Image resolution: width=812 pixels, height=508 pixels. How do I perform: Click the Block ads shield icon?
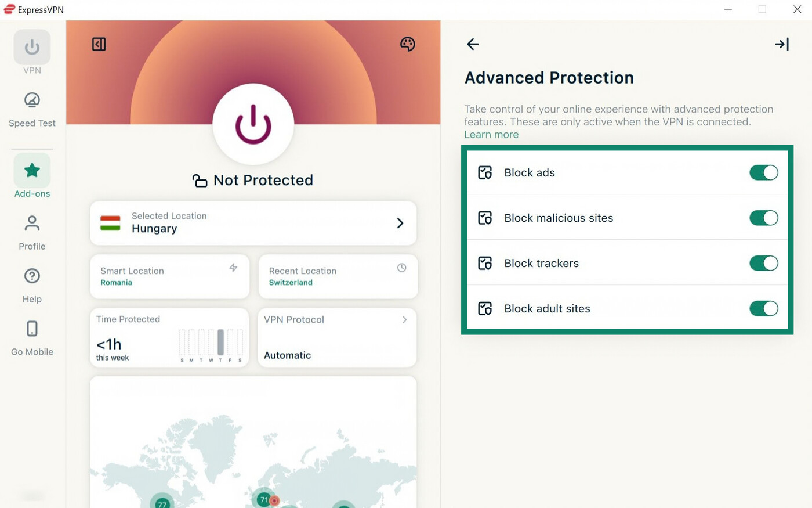click(x=485, y=172)
